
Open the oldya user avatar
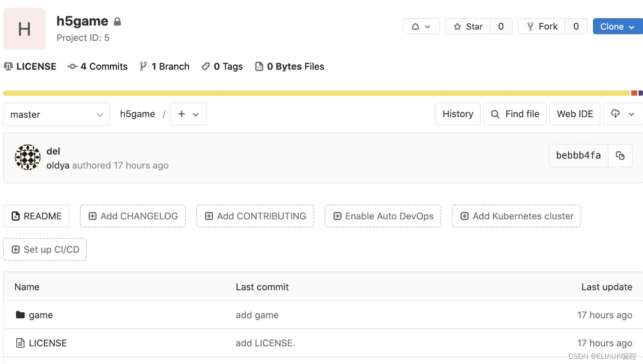(28, 157)
